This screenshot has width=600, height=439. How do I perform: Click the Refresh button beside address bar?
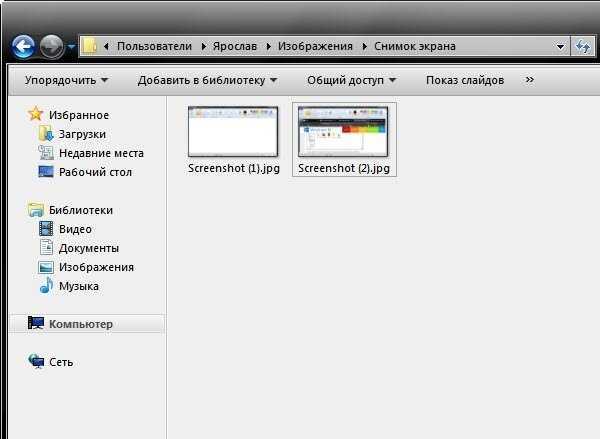tap(583, 47)
